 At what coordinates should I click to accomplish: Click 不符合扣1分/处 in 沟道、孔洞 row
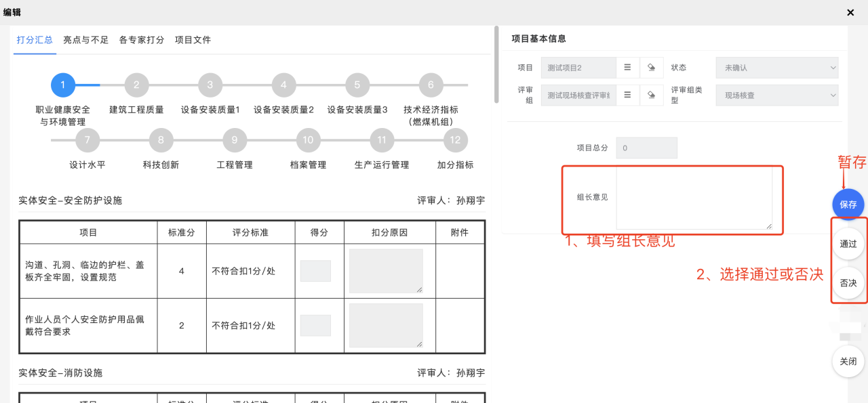(x=243, y=271)
